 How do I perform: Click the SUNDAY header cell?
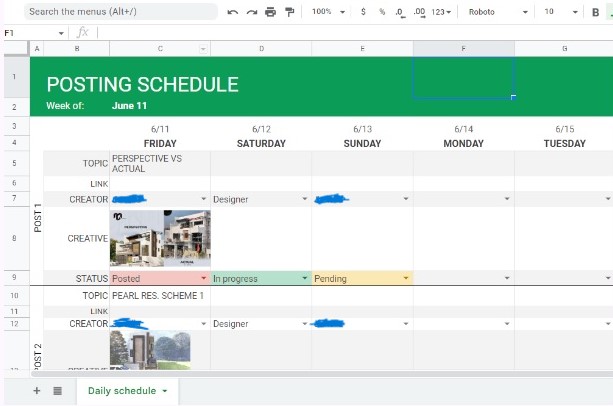(362, 143)
